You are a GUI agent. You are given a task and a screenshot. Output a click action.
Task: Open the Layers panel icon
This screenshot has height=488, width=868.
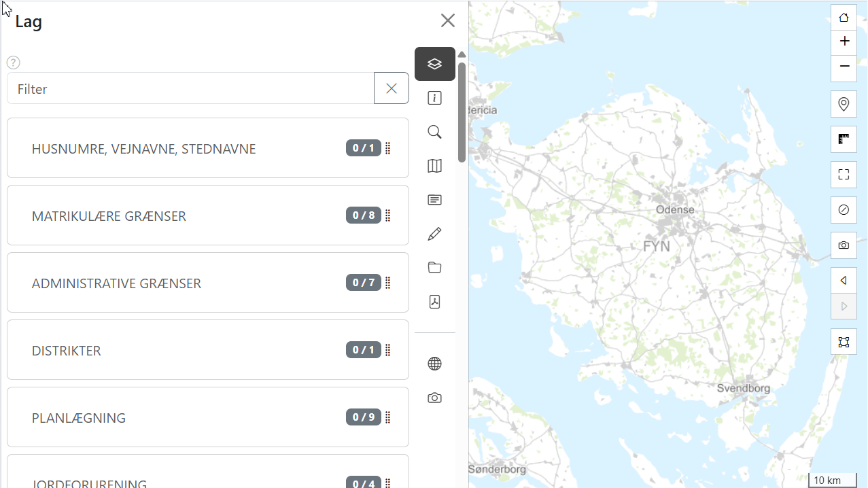point(435,64)
